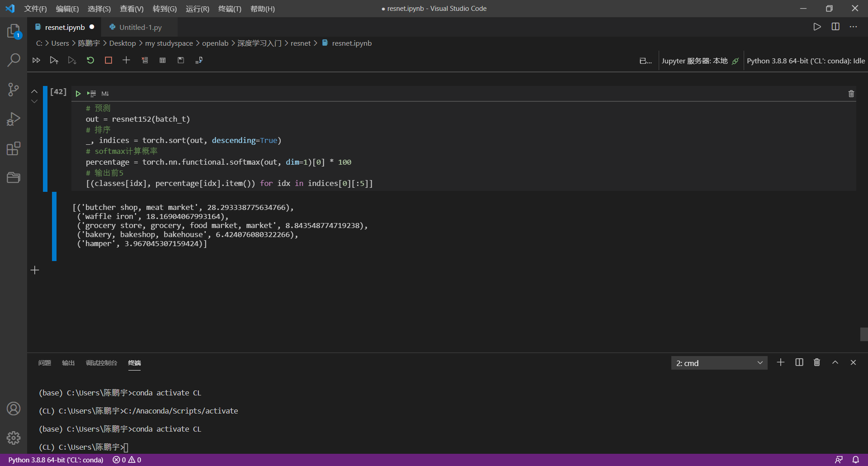Open the 帮助(H) menu
The image size is (868, 466).
(263, 9)
